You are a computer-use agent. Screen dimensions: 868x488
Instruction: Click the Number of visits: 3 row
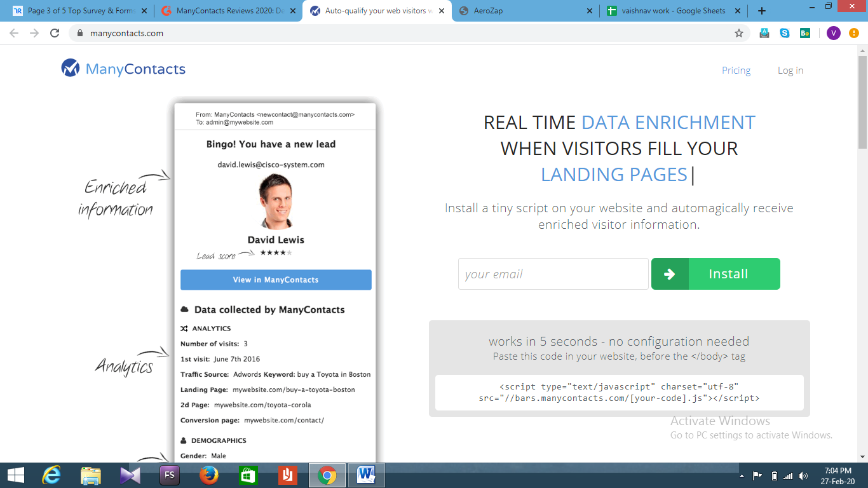tap(214, 344)
